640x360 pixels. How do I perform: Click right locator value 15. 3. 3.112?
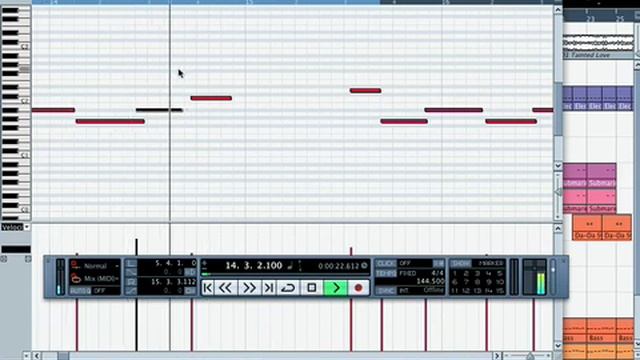pyautogui.click(x=173, y=282)
